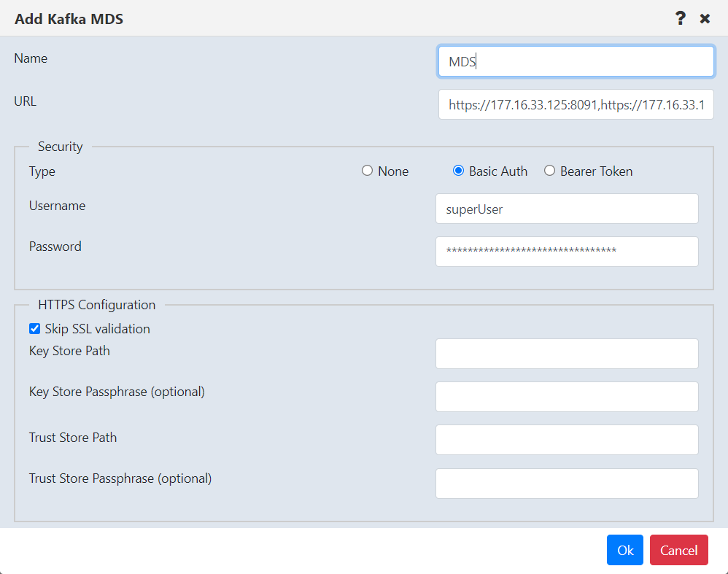This screenshot has height=574, width=728.
Task: Click the Key Store Path field
Action: coord(567,354)
